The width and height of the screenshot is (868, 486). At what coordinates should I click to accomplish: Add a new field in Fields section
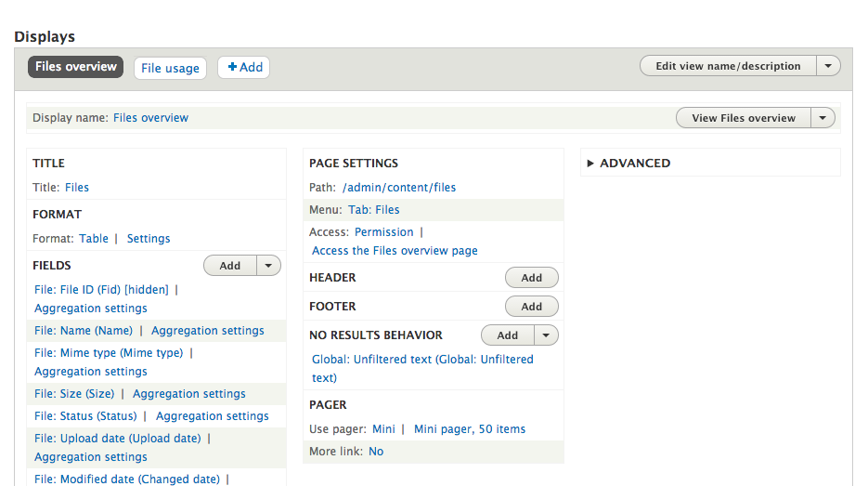point(229,266)
